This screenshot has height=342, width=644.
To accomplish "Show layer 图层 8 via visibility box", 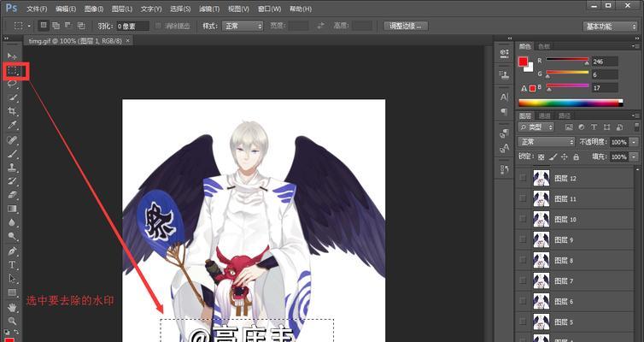I will tap(523, 260).
